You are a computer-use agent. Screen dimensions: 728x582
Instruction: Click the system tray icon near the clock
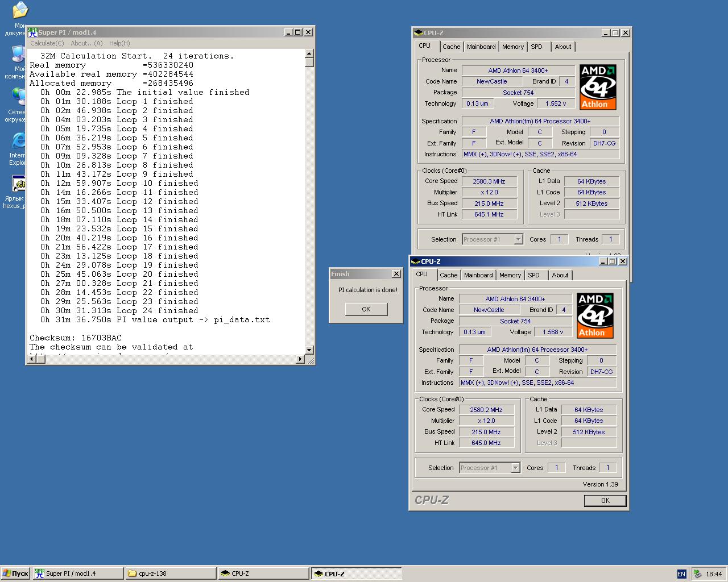coord(697,574)
